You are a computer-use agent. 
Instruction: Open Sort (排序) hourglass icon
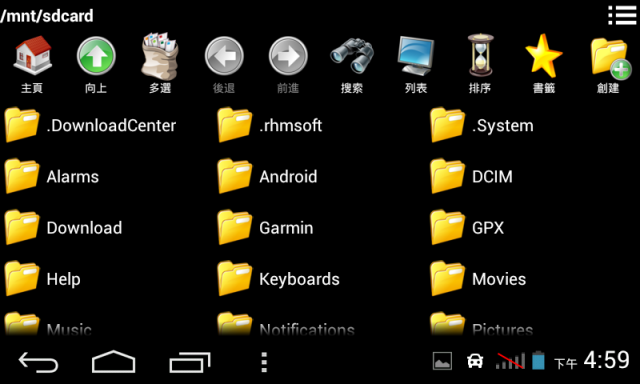click(480, 55)
